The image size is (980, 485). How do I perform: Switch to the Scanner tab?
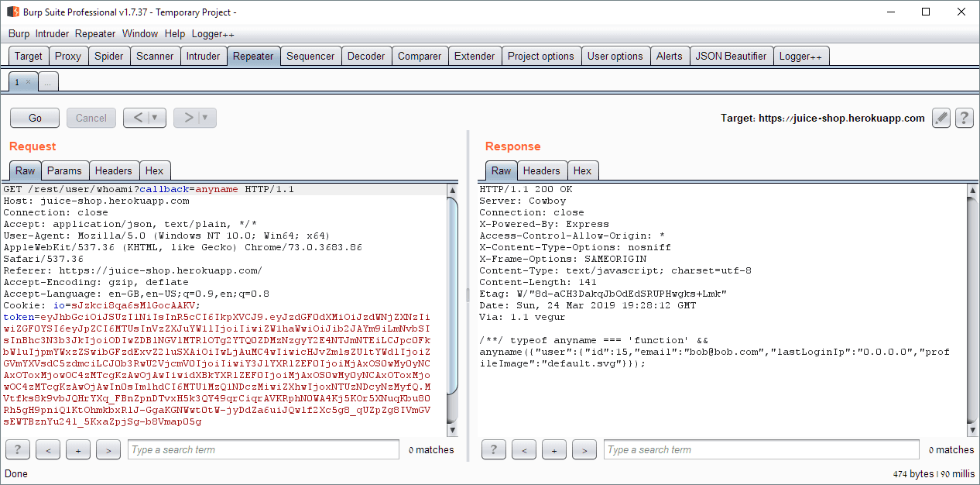coord(155,56)
